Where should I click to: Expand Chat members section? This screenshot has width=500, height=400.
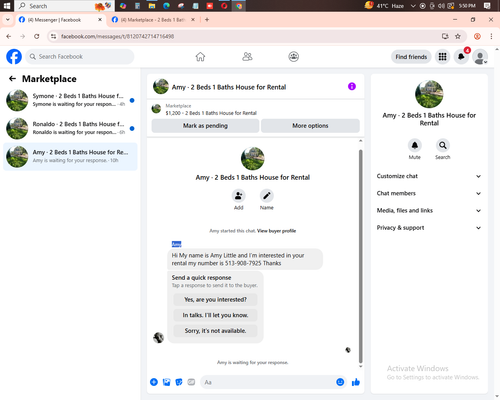pos(429,193)
